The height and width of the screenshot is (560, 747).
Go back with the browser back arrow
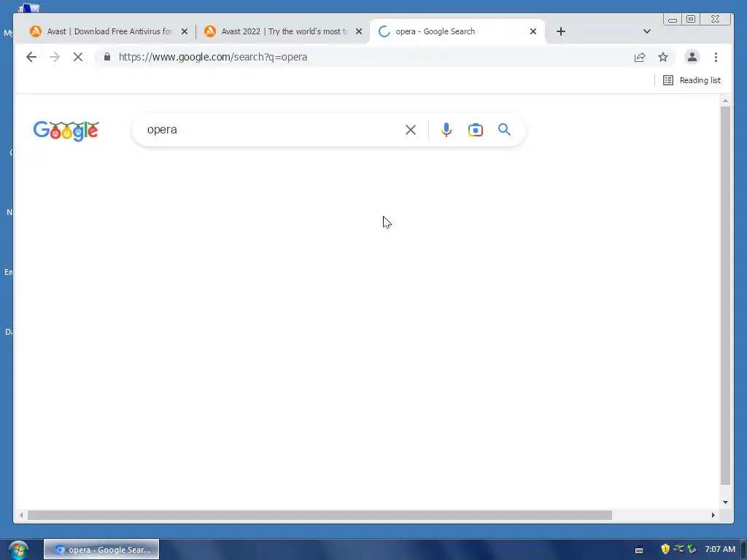pyautogui.click(x=31, y=57)
